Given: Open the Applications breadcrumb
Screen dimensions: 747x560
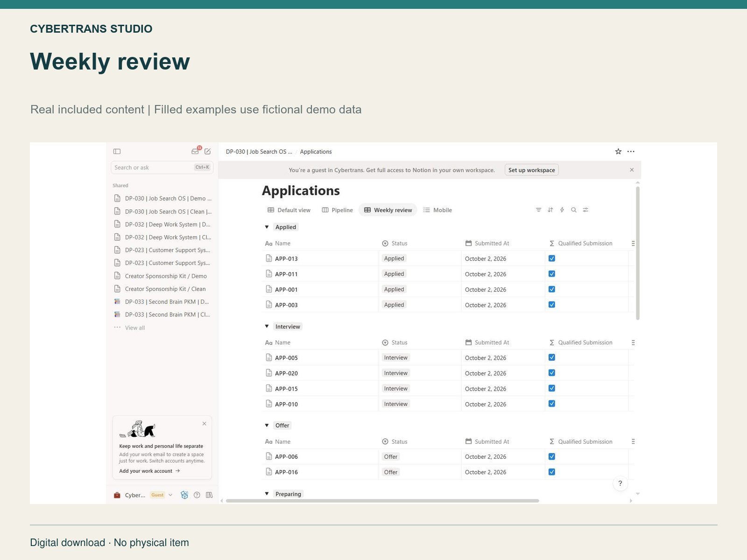Looking at the screenshot, I should coord(316,152).
